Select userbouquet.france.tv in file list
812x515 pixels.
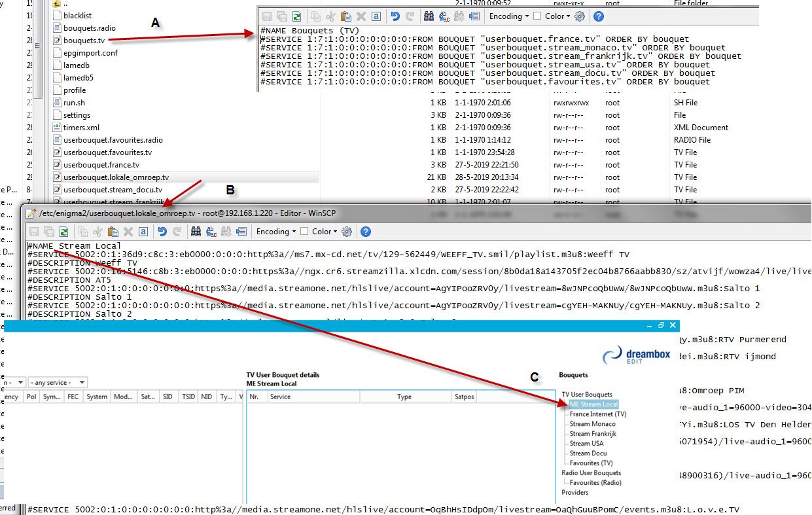pos(101,165)
